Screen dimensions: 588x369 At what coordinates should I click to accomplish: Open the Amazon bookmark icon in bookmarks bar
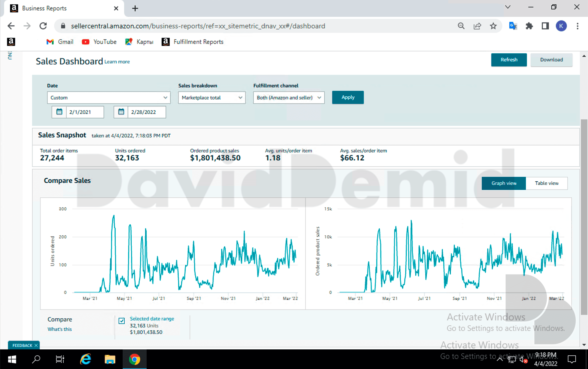11,42
